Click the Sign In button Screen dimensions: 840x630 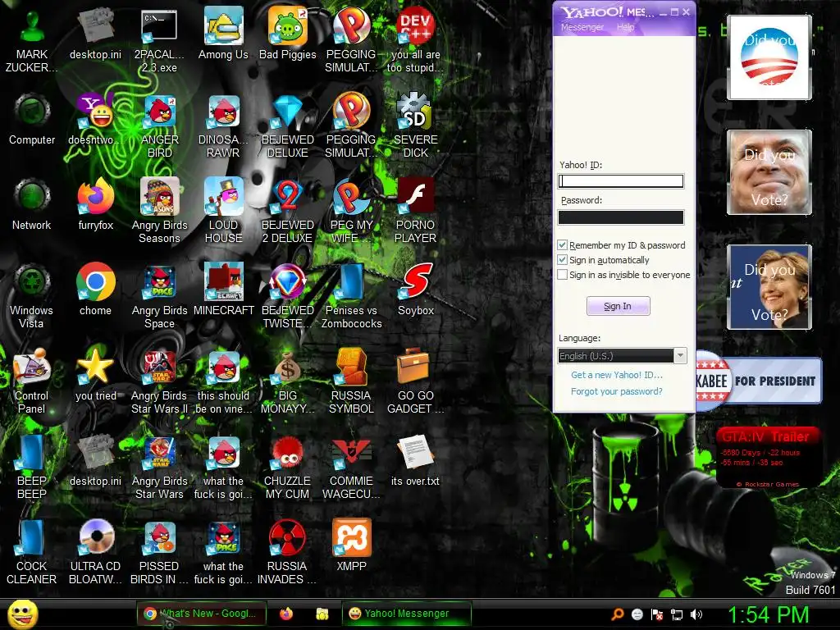point(619,306)
